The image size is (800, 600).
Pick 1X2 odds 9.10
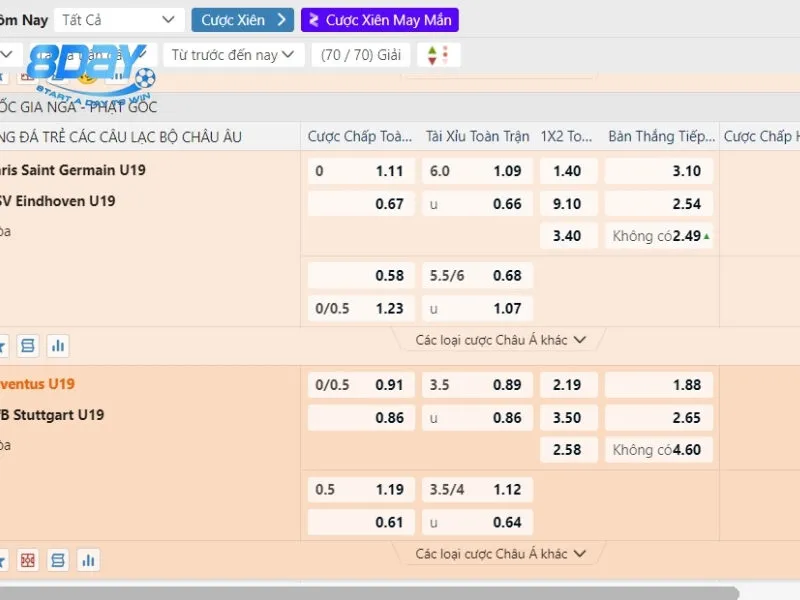pyautogui.click(x=568, y=204)
